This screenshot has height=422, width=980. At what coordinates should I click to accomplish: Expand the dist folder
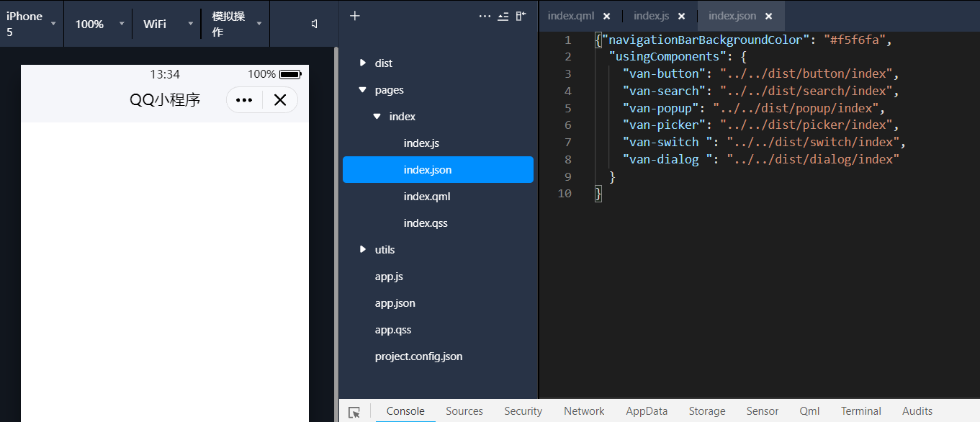363,63
